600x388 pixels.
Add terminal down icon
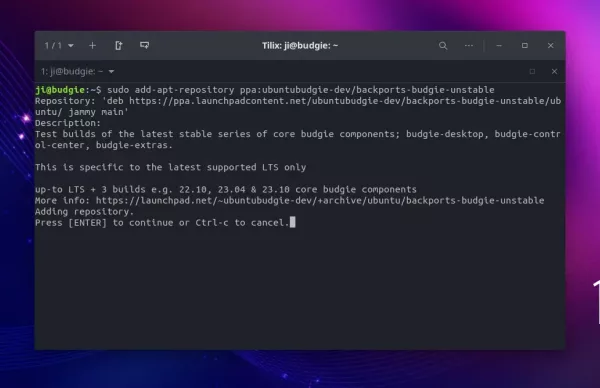pyautogui.click(x=144, y=46)
